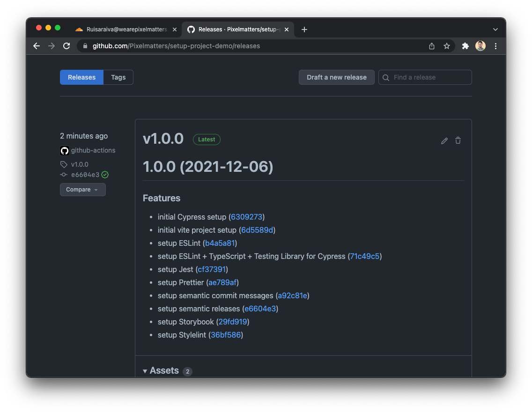Image resolution: width=532 pixels, height=412 pixels.
Task: Click the 1.0.0 (2021-12-06) heading
Action: click(x=208, y=167)
